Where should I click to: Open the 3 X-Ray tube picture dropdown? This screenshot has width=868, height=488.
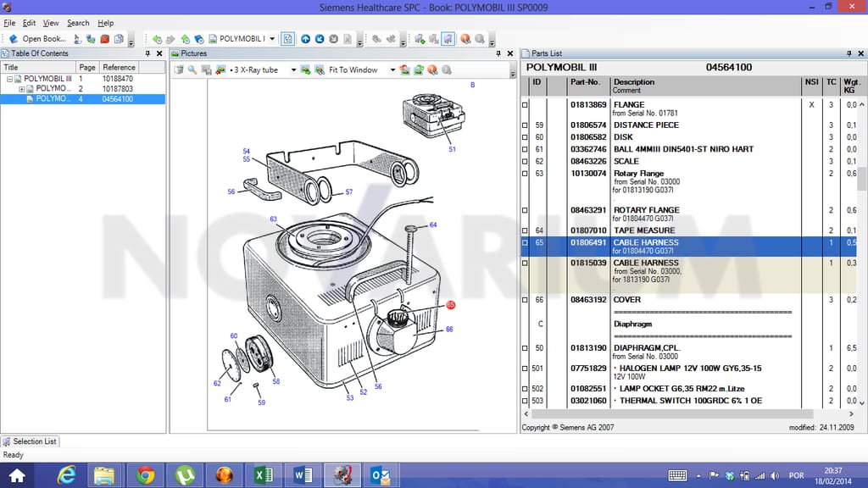[x=293, y=69]
